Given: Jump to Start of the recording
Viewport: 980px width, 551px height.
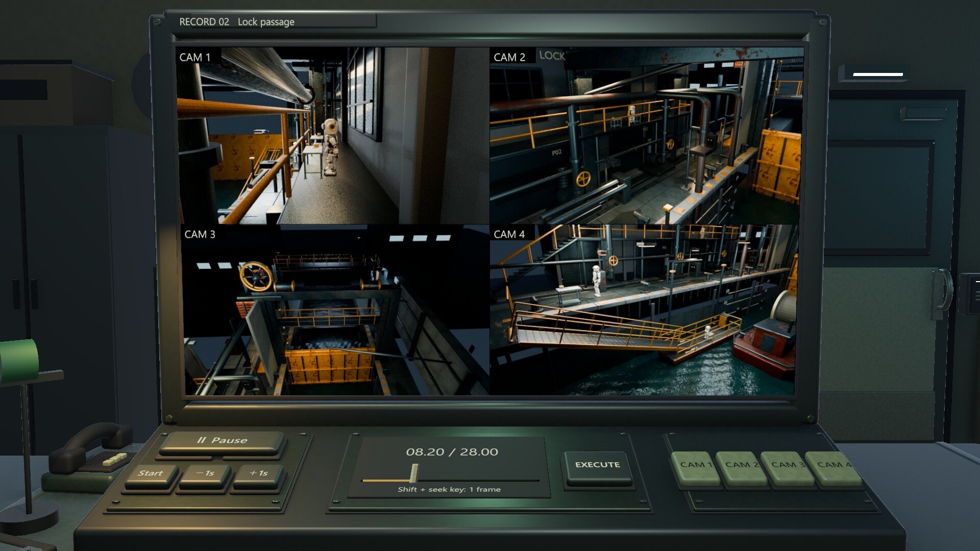Looking at the screenshot, I should point(151,474).
